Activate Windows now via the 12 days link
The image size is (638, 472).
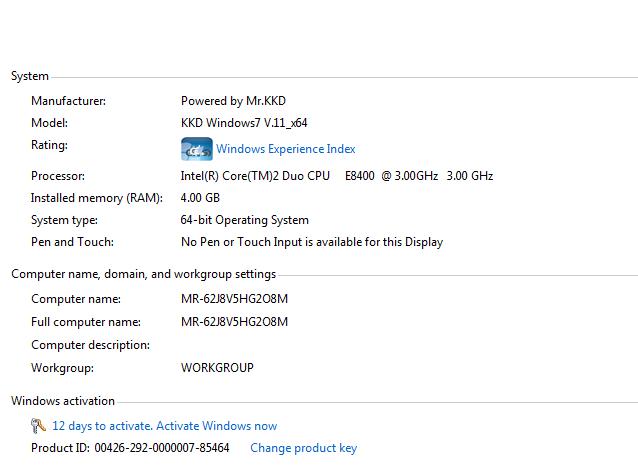pyautogui.click(x=164, y=426)
